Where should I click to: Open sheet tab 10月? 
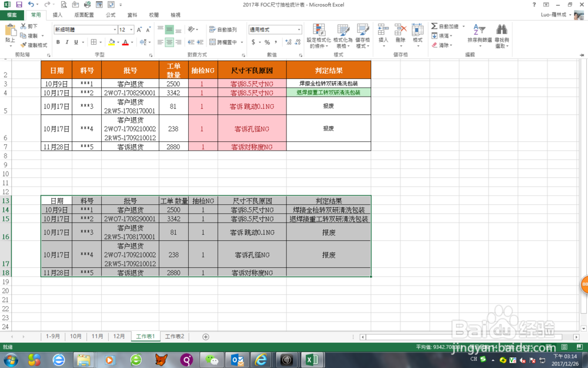point(76,336)
